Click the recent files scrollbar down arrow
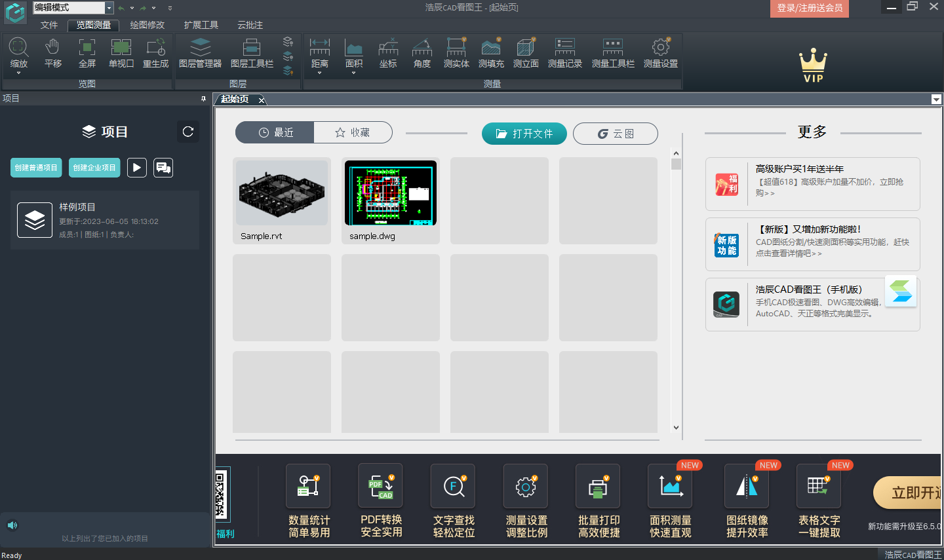The width and height of the screenshot is (944, 560). point(676,428)
